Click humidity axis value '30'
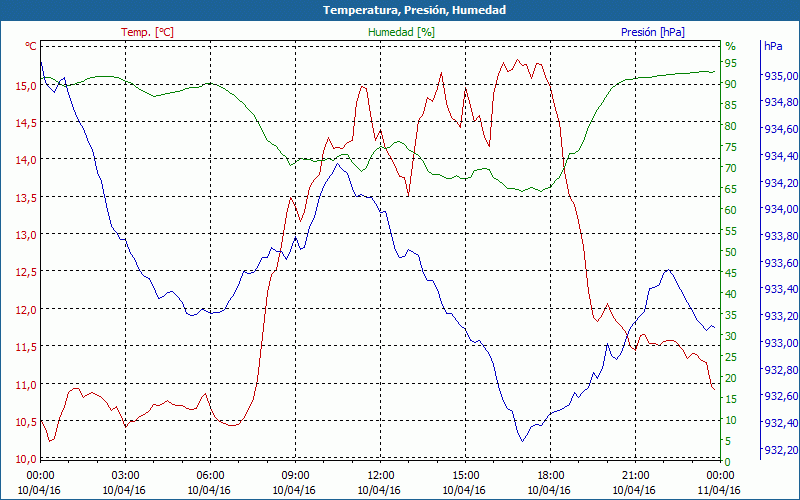800x500 pixels. [x=731, y=336]
